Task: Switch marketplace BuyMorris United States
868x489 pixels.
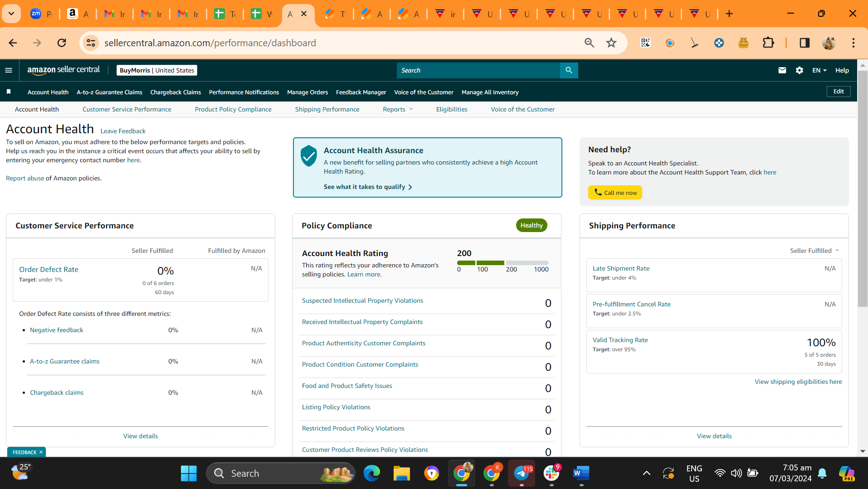Action: pyautogui.click(x=157, y=70)
